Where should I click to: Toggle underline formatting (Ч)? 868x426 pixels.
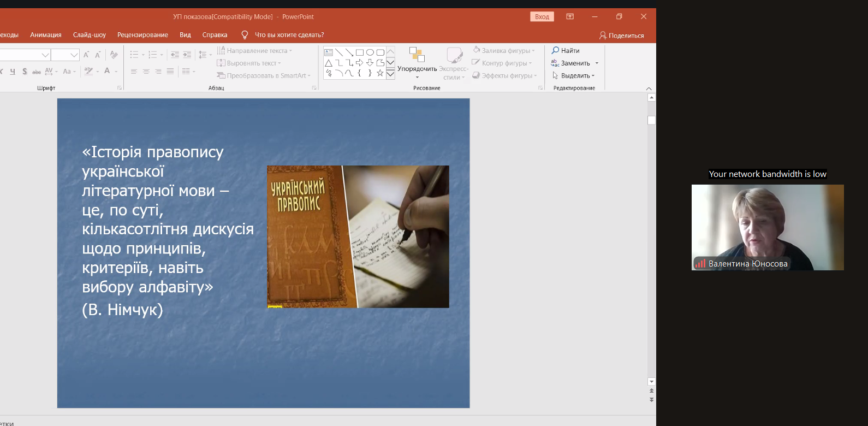pyautogui.click(x=13, y=72)
